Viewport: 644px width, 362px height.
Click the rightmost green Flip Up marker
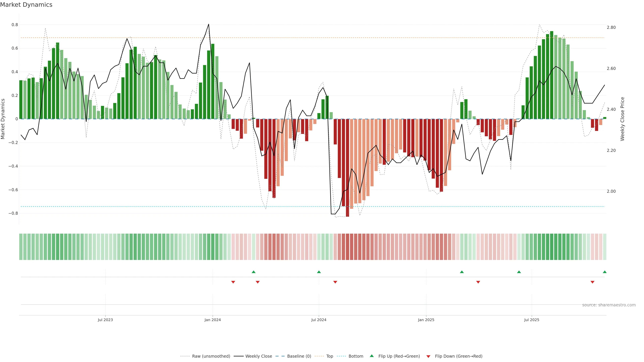point(604,272)
